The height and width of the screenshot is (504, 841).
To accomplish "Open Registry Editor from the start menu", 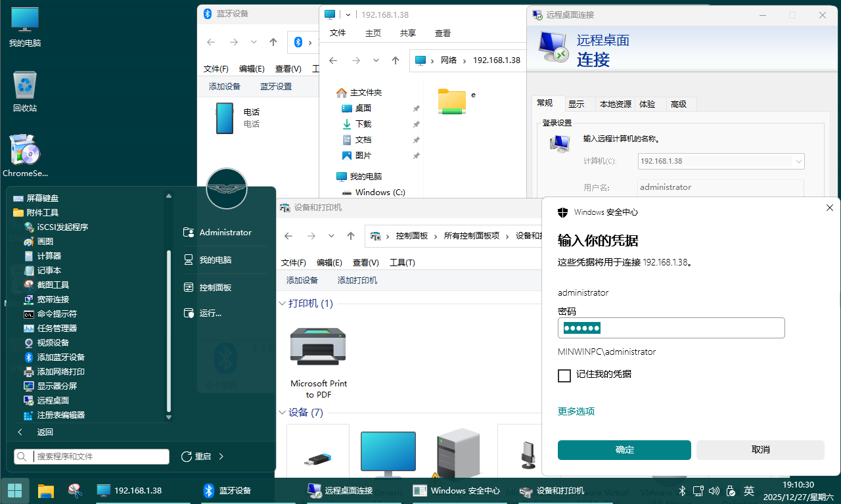I will click(x=60, y=415).
